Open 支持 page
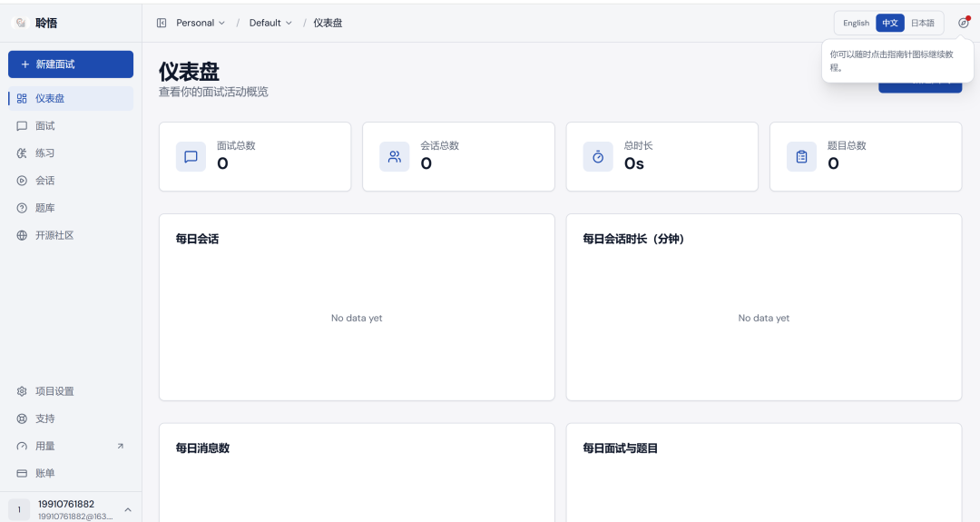 [71, 419]
